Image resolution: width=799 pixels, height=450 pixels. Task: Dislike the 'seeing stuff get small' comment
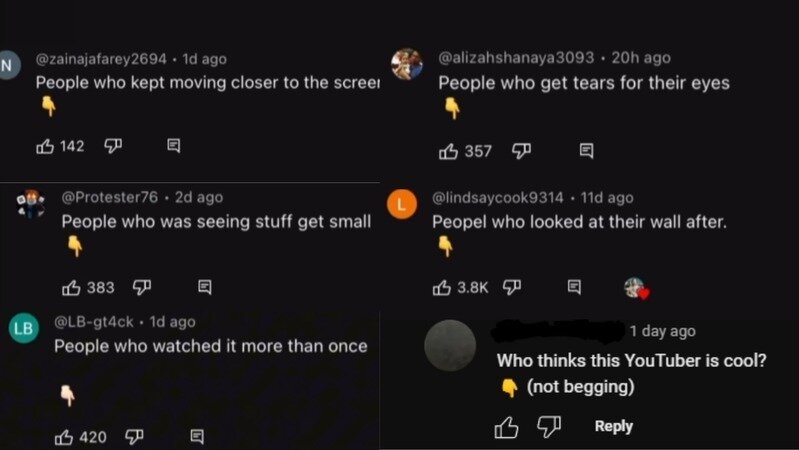pos(141,288)
